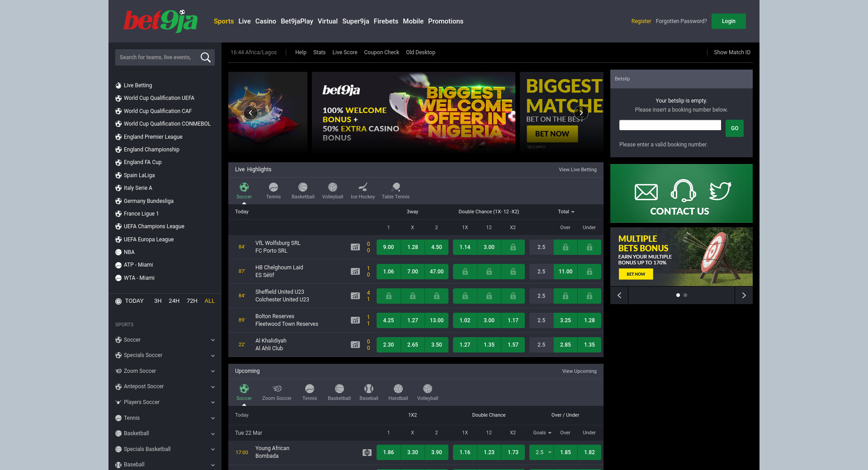
Task: Open the Total market dropdown
Action: coord(566,211)
